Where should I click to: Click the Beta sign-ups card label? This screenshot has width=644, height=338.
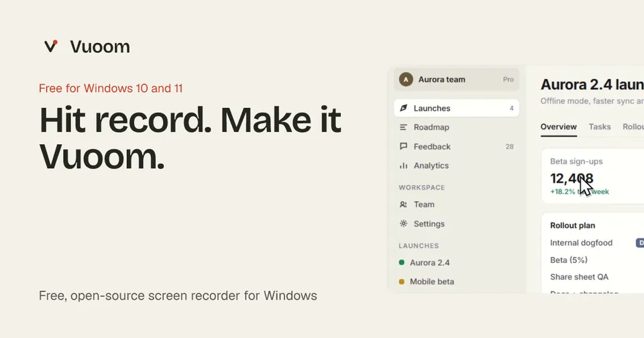point(576,162)
